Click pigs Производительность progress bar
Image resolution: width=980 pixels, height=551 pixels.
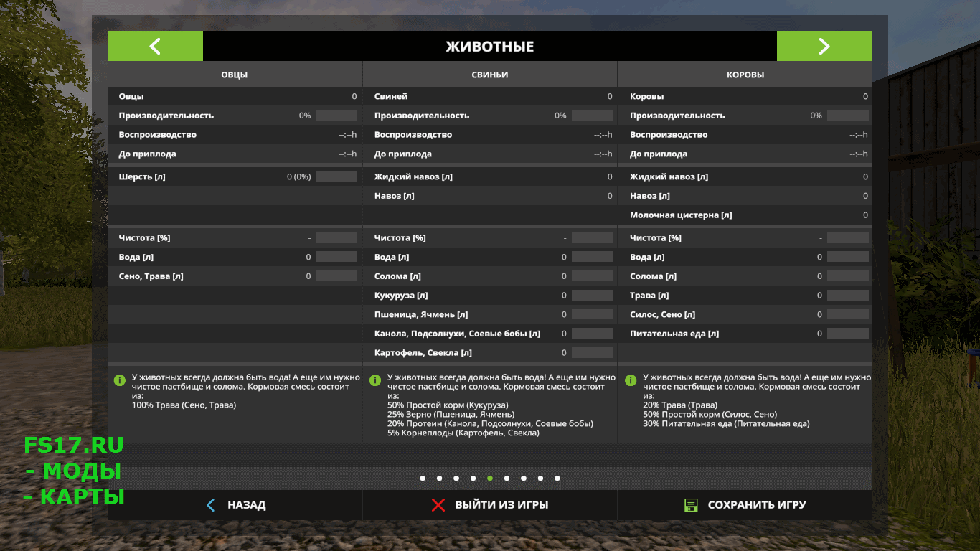tap(593, 116)
